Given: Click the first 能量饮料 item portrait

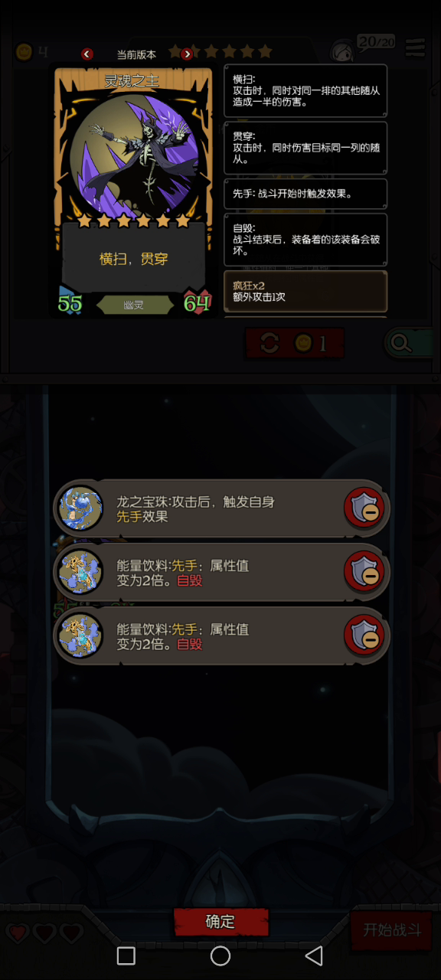Looking at the screenshot, I should [81, 572].
